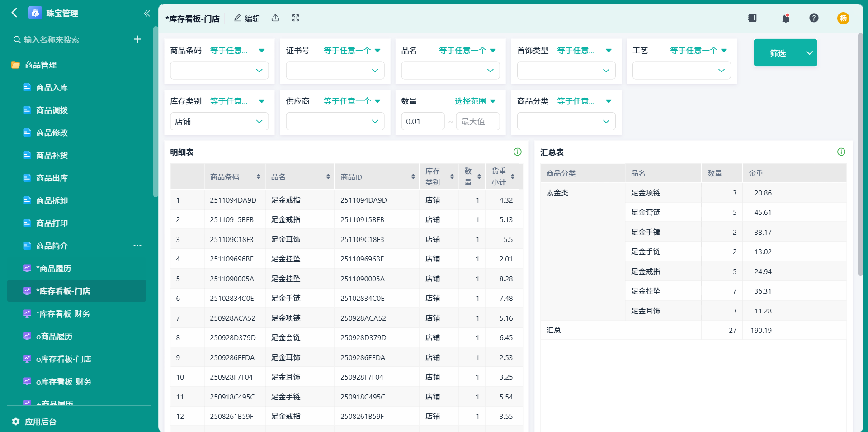Open 商品拆卸 in the sidebar
This screenshot has height=432, width=868.
point(76,200)
